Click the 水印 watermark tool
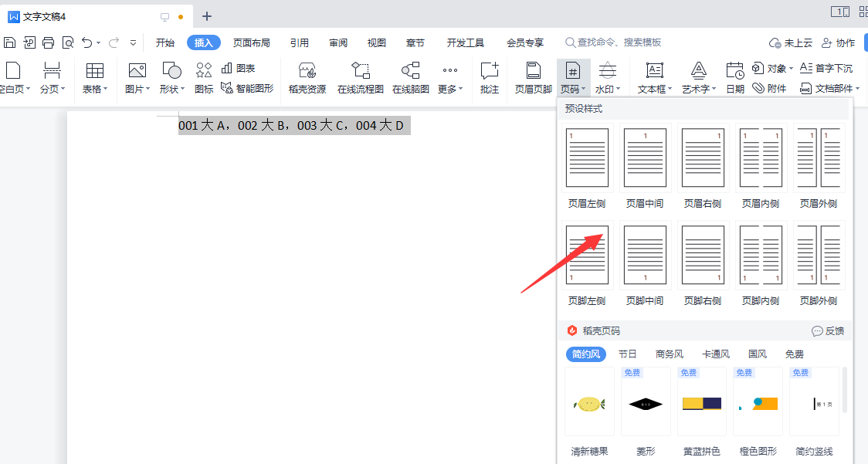Image resolution: width=868 pixels, height=464 pixels. (x=608, y=78)
